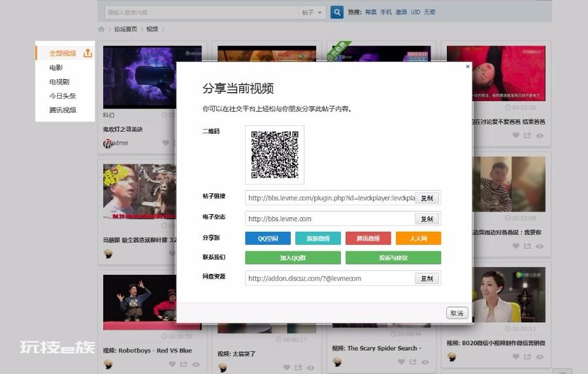The height and width of the screenshot is (374, 588).
Task: Click the 网盘资源 URL field
Action: pos(330,278)
